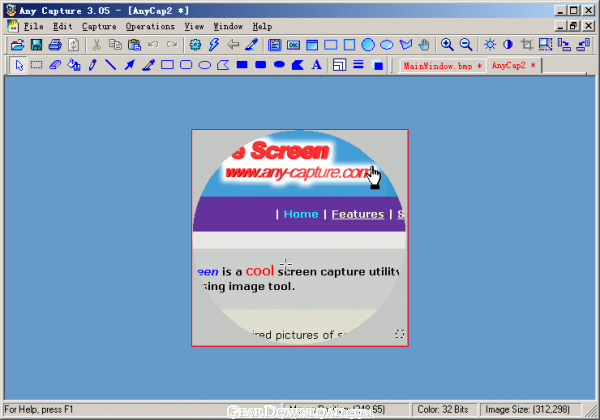The width and height of the screenshot is (600, 420).
Task: Select circle region capture icon
Action: tap(368, 45)
